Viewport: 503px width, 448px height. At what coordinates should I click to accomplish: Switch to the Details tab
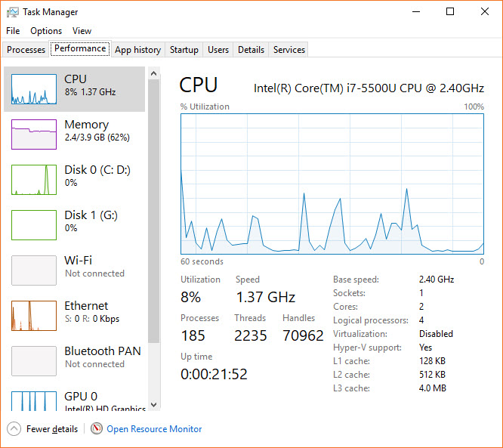tap(251, 50)
